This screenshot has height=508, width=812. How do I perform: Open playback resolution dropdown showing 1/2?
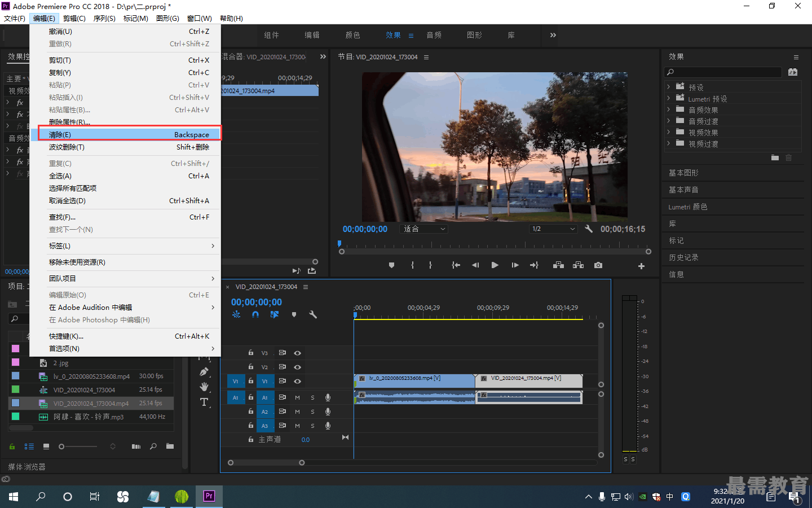tap(554, 229)
